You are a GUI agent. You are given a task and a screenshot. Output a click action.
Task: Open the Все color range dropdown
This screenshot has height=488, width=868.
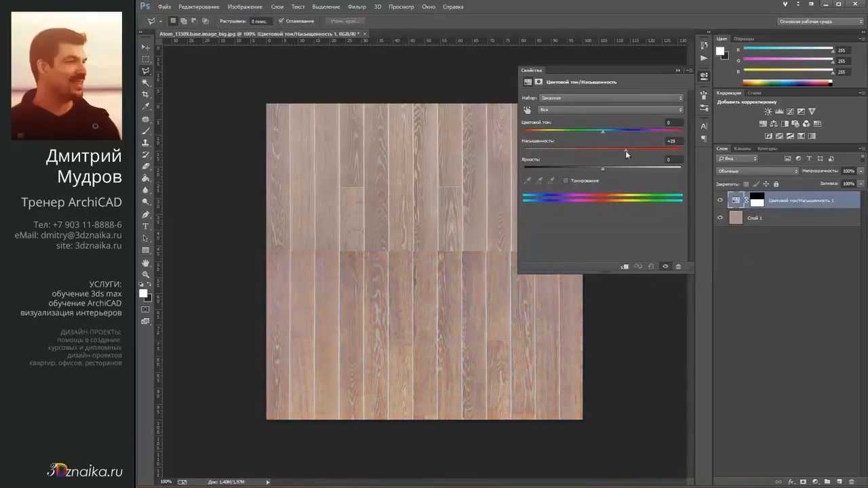click(611, 109)
